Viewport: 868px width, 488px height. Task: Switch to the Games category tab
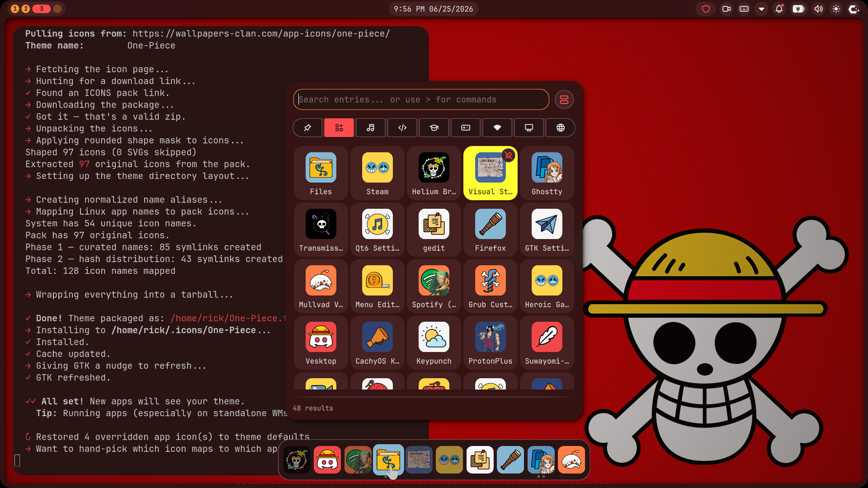(x=466, y=128)
